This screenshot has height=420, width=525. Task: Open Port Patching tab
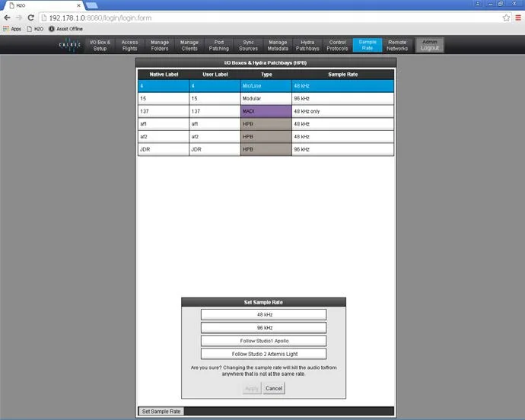tap(218, 45)
